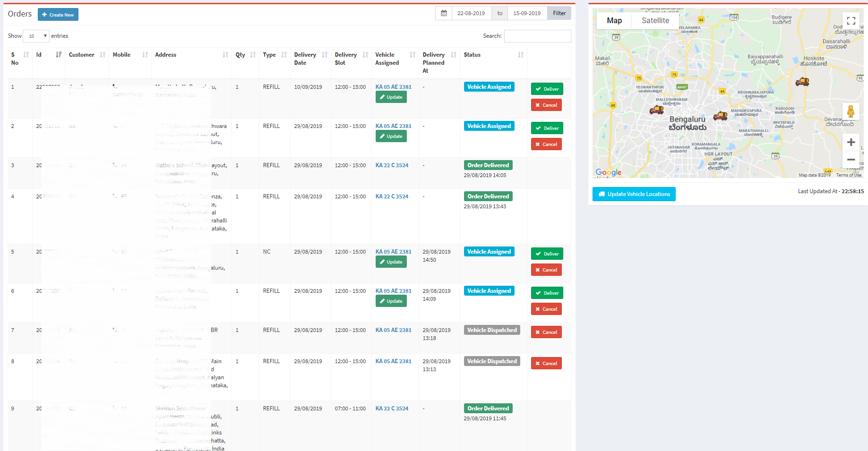Click Vehicle Assigned status badge in row 1
This screenshot has height=451, width=868.
tap(489, 87)
